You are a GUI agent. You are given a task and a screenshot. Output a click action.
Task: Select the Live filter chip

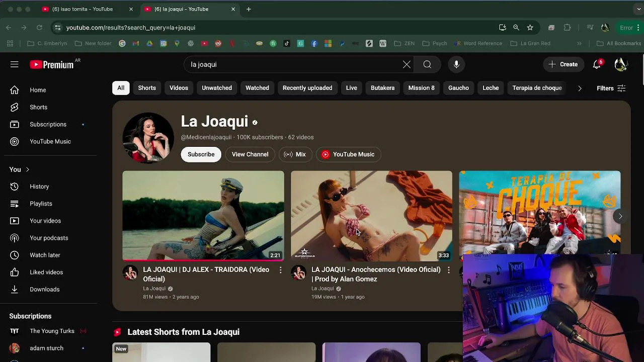point(352,88)
